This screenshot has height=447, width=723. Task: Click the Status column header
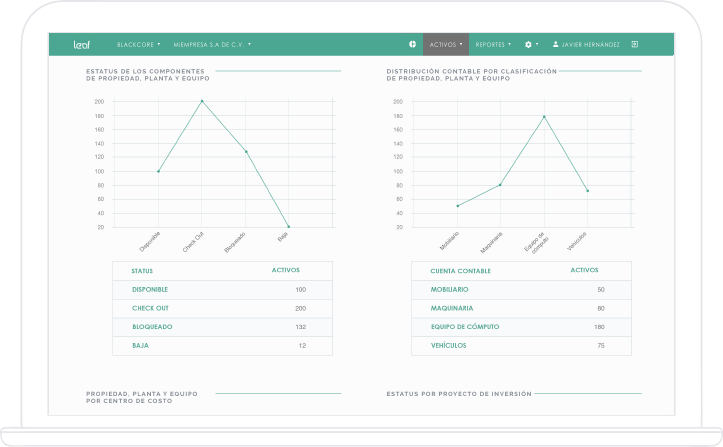(x=142, y=271)
